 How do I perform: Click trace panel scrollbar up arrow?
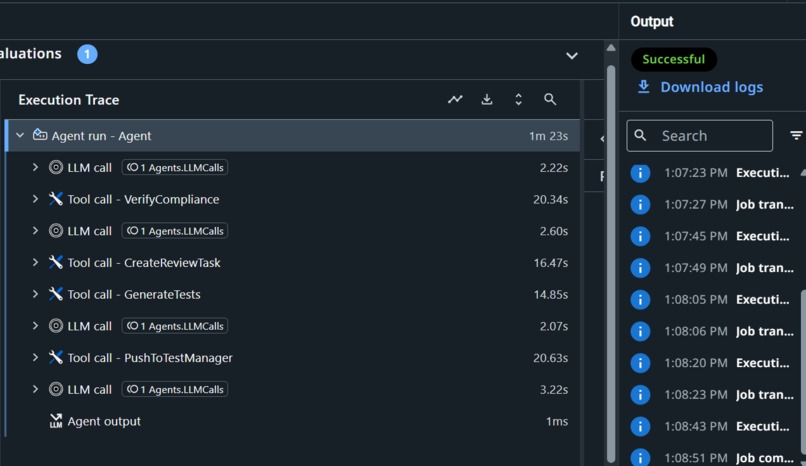point(611,48)
